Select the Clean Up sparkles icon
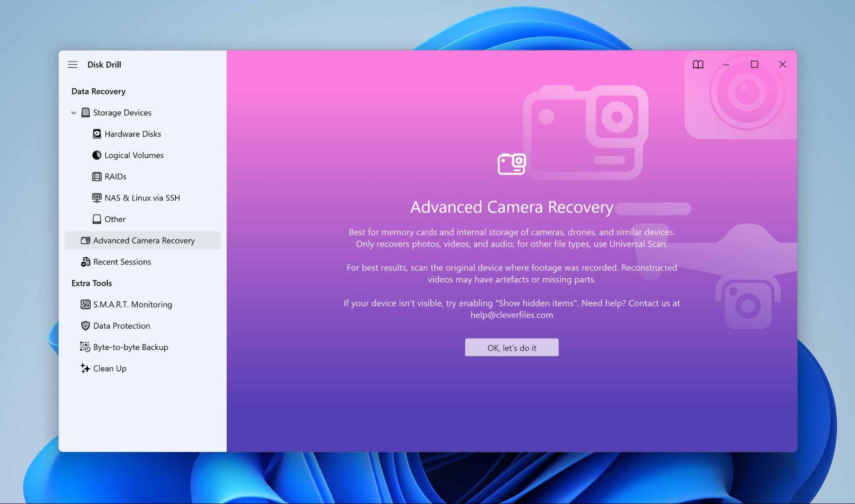Screen dimensions: 855x504 (x=85, y=368)
